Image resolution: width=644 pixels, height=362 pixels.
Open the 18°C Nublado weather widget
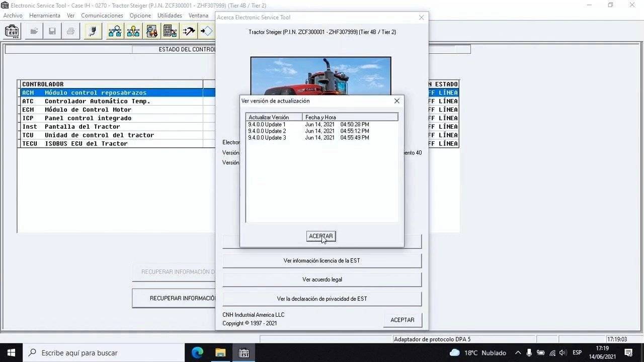click(x=477, y=352)
